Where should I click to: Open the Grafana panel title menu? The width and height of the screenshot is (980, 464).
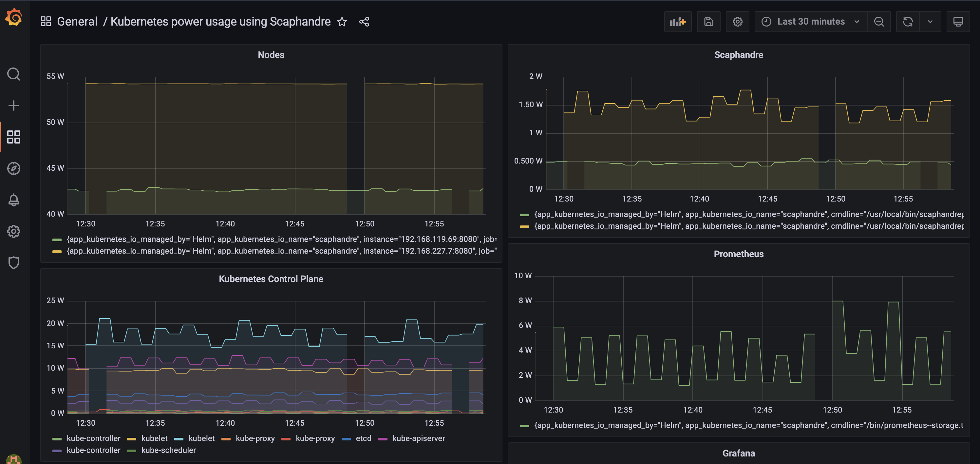pyautogui.click(x=738, y=453)
